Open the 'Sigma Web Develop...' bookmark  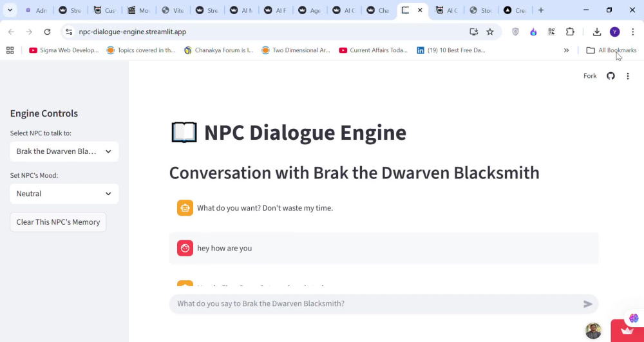[64, 50]
